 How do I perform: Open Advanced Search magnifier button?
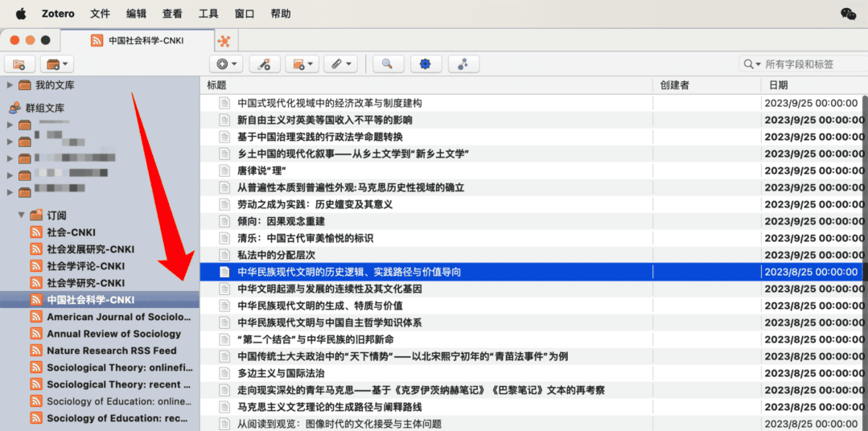pos(387,64)
